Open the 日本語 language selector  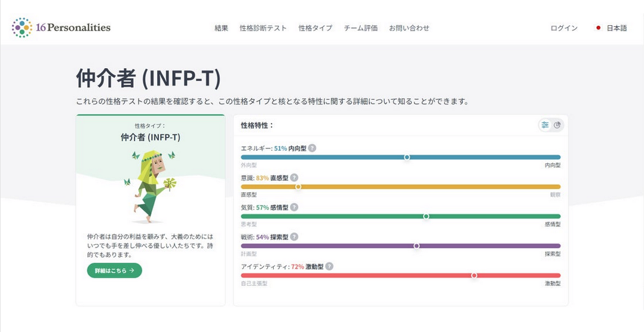click(x=617, y=28)
